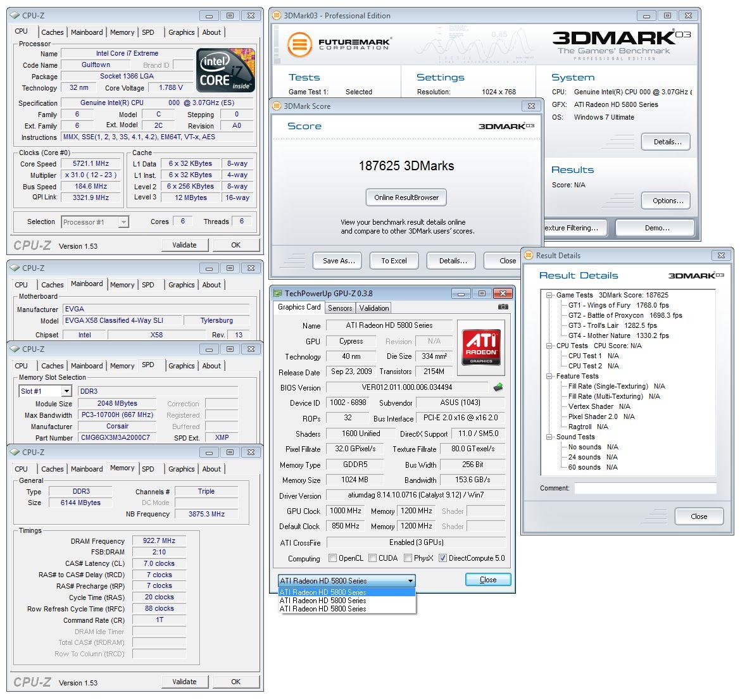This screenshot has width=740, height=700.
Task: Collapse the Sound Tests tree node
Action: point(549,437)
